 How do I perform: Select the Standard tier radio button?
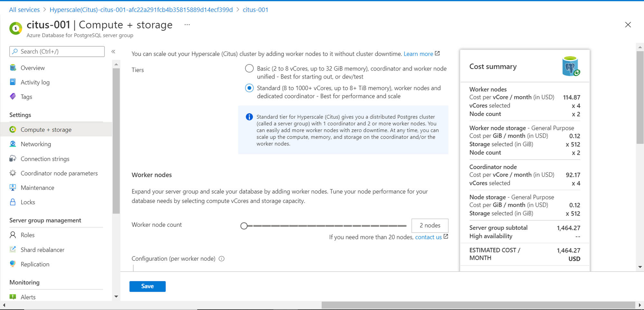click(x=249, y=88)
